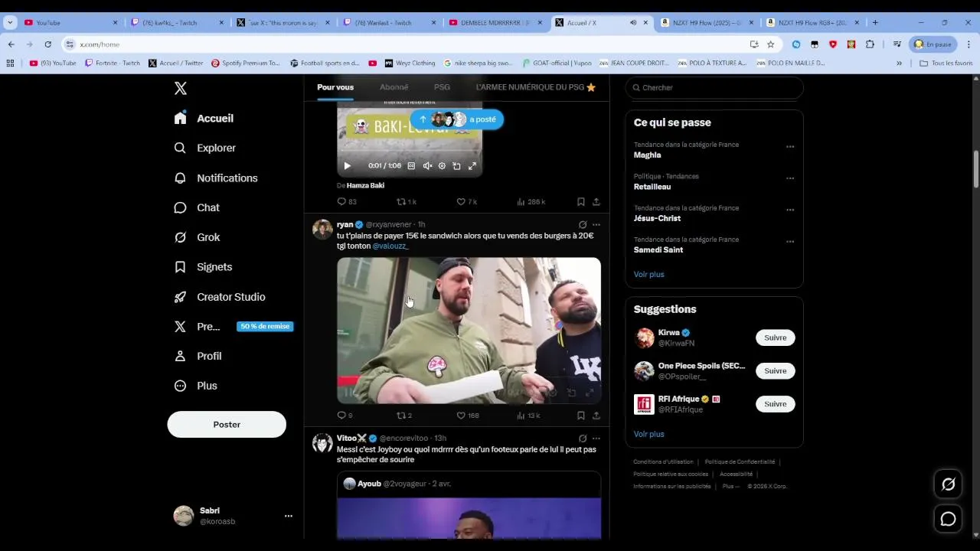
Task: Open the @valouzz_ mention link
Action: [390, 246]
